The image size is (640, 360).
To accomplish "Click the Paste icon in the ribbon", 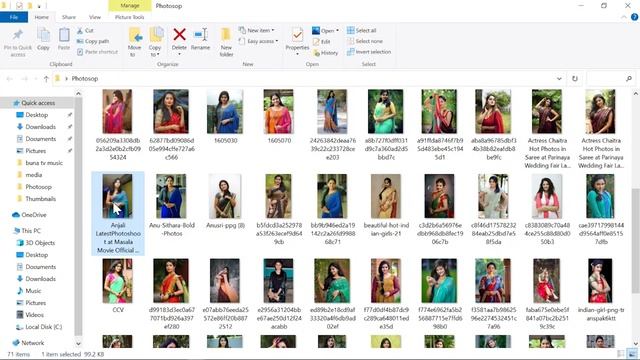I will pyautogui.click(x=64, y=35).
